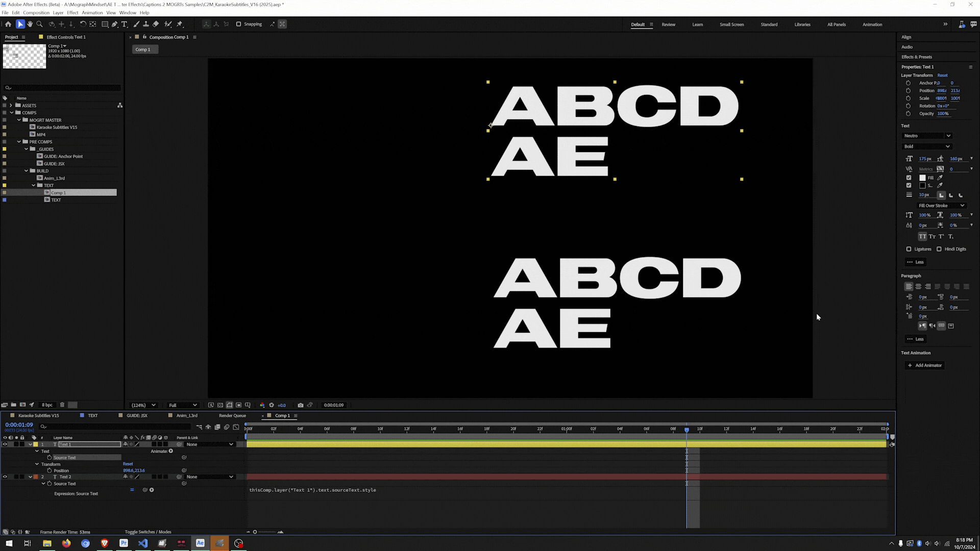Select the Hand tool in the toolbar
Screen dimensions: 980x551
[30, 24]
